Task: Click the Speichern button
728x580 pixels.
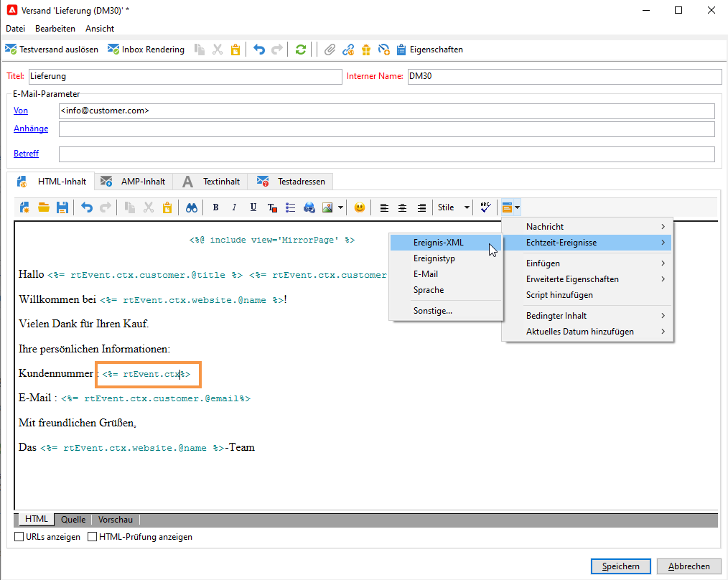Action: pyautogui.click(x=621, y=566)
